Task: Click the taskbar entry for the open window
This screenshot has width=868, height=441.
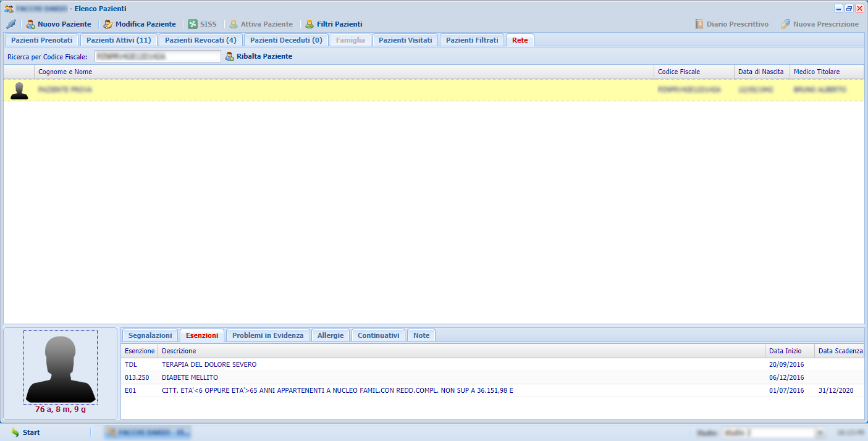Action: point(148,432)
